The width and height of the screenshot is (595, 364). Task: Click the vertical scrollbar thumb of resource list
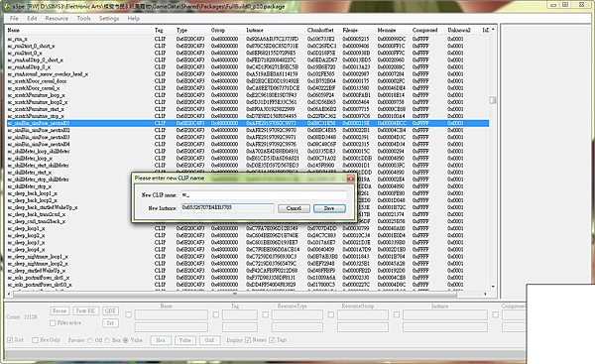click(493, 100)
